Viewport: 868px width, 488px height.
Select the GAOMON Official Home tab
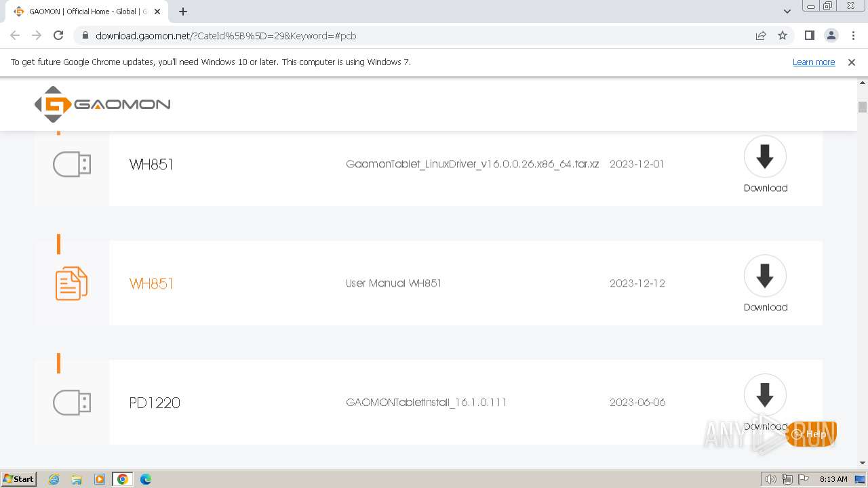88,12
